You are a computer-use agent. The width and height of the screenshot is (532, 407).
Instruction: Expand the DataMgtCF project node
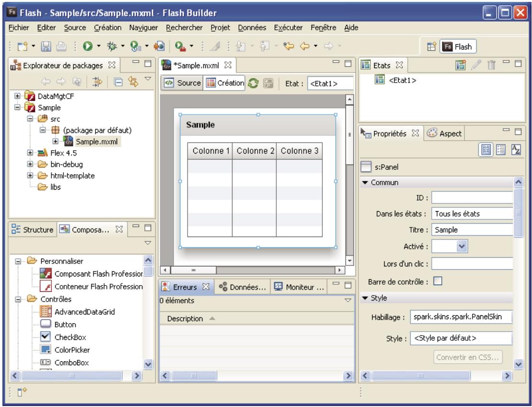[17, 96]
